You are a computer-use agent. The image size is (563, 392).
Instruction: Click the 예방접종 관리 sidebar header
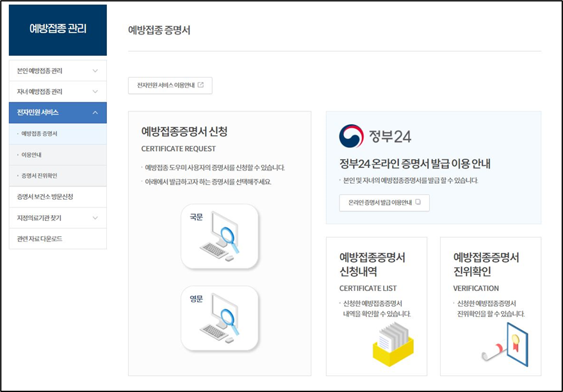pos(58,30)
